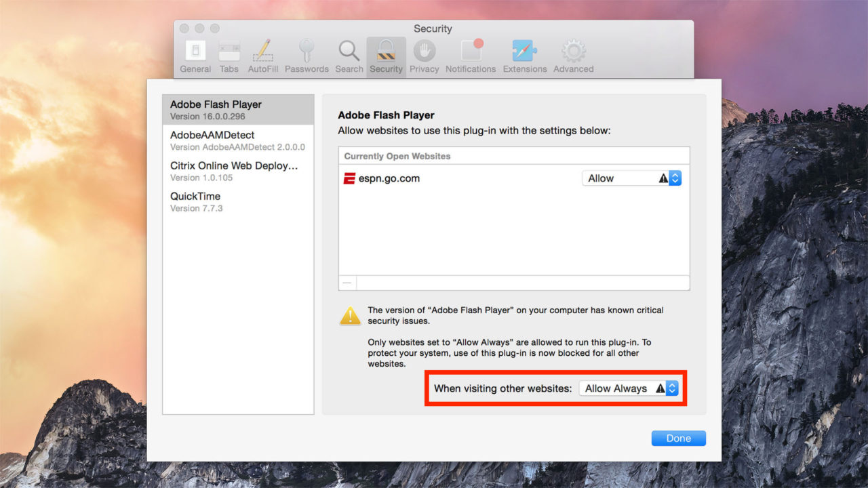Viewport: 868px width, 488px height.
Task: Select the espn.go.com website row
Action: coord(514,178)
